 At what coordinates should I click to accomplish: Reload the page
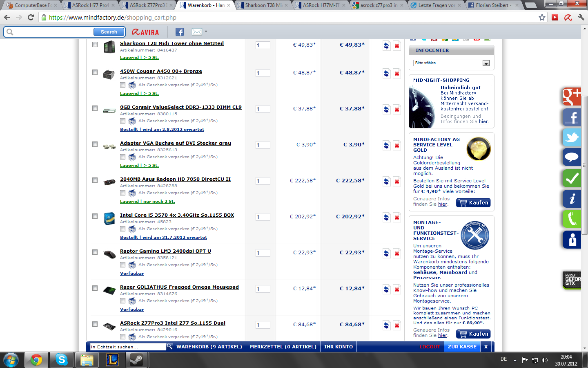pos(31,17)
